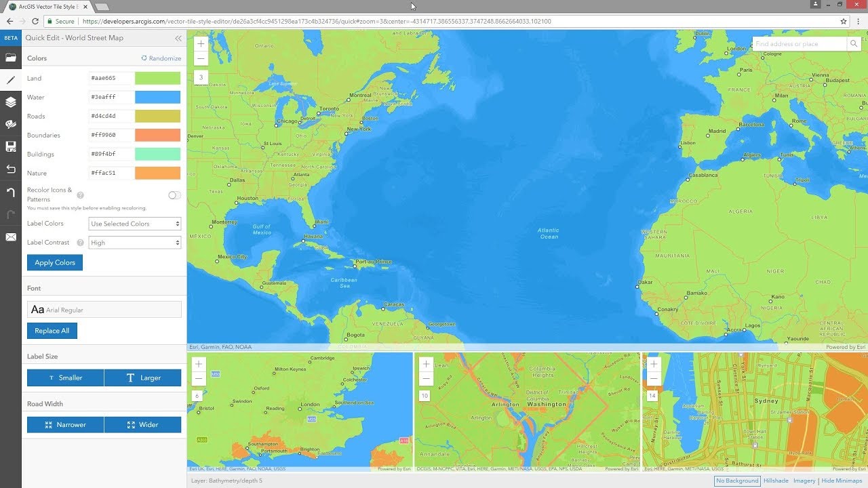Screen dimensions: 868x488
Task: Zoom out on the Washington minimap
Action: [x=426, y=379]
